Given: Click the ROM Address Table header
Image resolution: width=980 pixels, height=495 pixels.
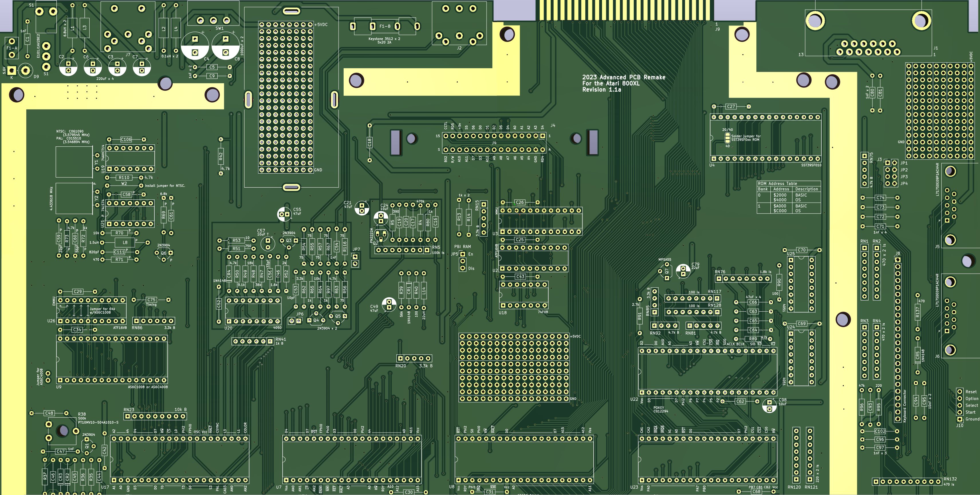Looking at the screenshot, I should pyautogui.click(x=777, y=183).
